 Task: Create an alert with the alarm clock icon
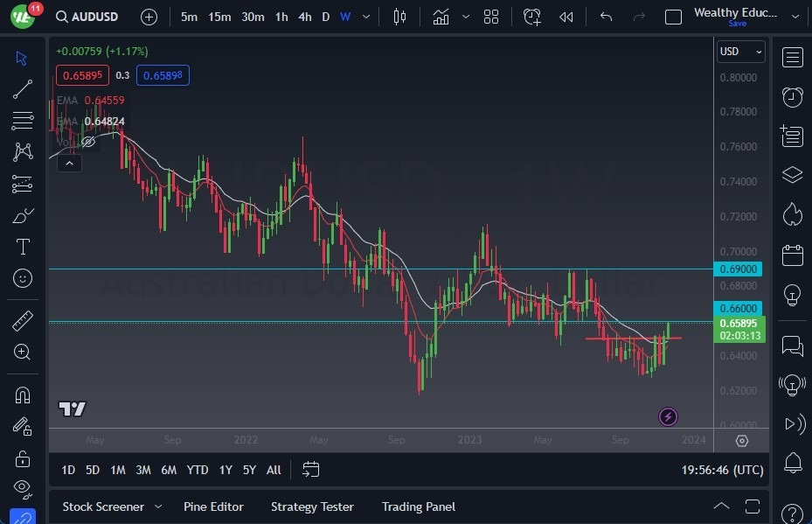point(532,17)
